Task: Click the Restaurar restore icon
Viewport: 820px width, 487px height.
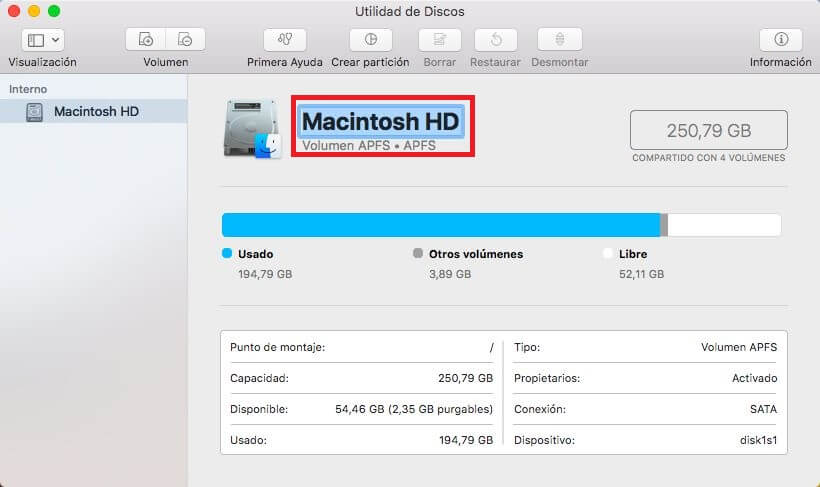Action: (496, 39)
